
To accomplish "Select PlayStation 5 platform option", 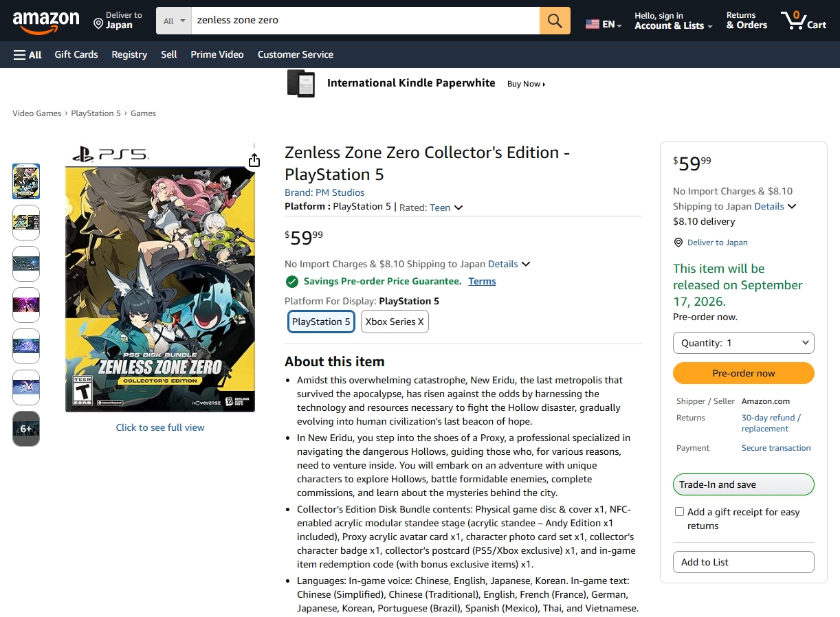I will coord(321,322).
